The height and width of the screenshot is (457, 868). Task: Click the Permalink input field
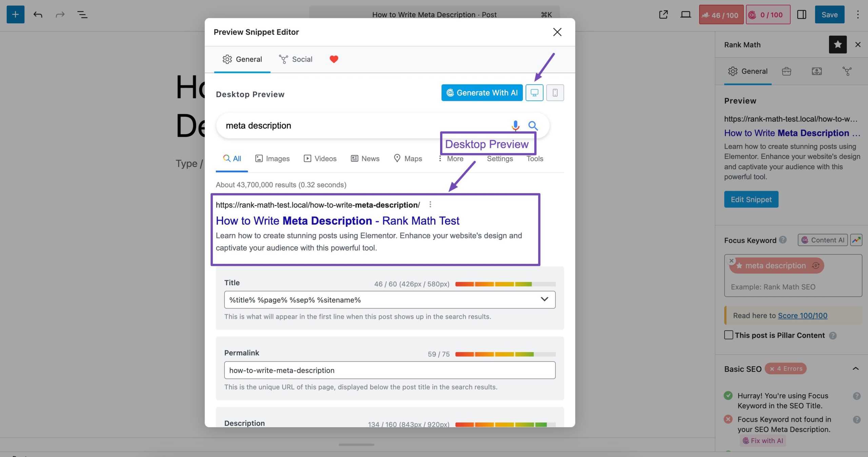390,370
